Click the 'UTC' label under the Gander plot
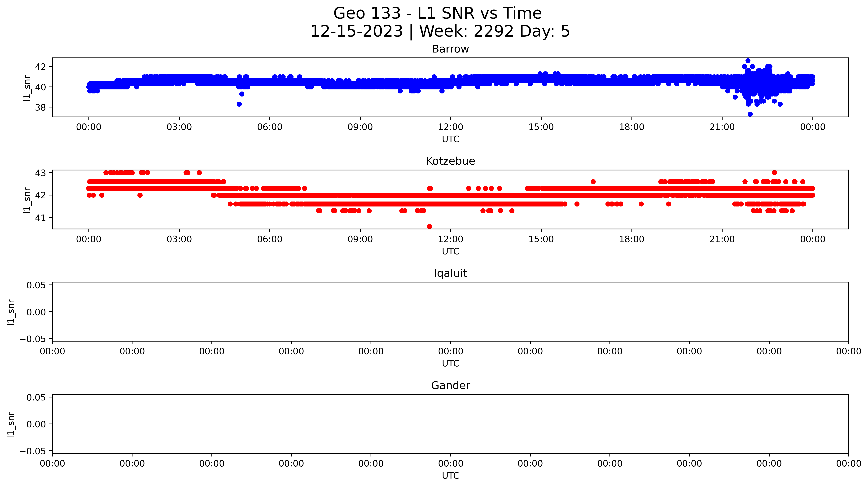Image resolution: width=868 pixels, height=487 pixels. tap(451, 476)
